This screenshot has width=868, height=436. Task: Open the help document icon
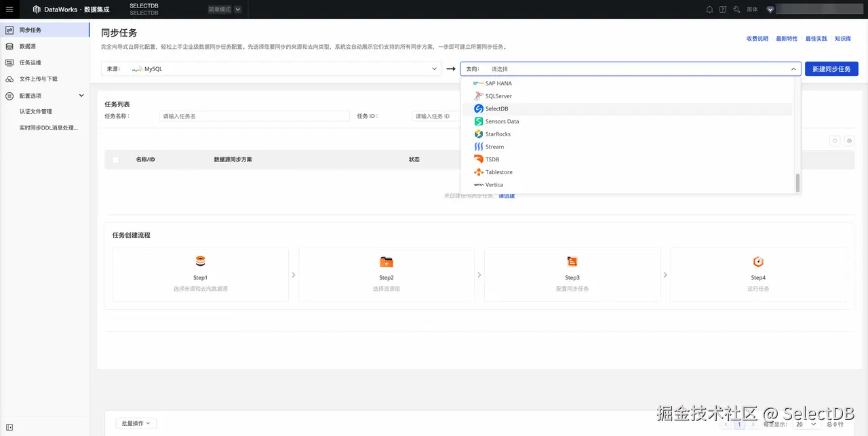pos(723,9)
